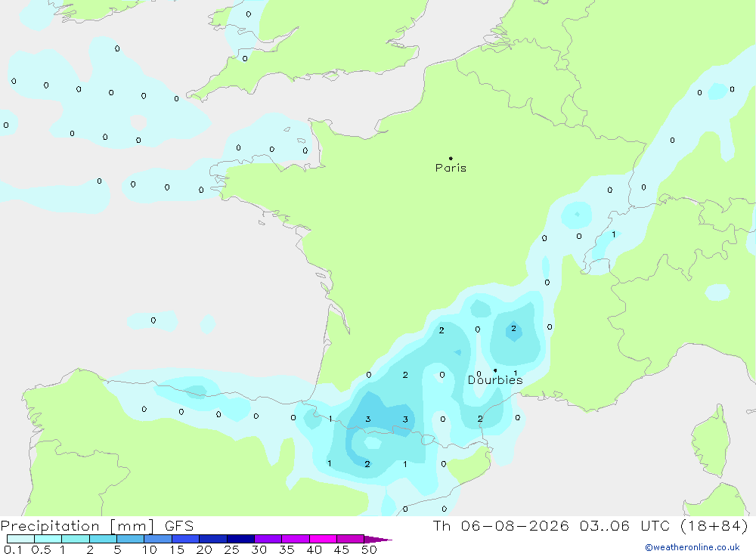Click the 'Th 06-08-2026' forecast date
Screen dimensions: 756x554
coord(500,525)
